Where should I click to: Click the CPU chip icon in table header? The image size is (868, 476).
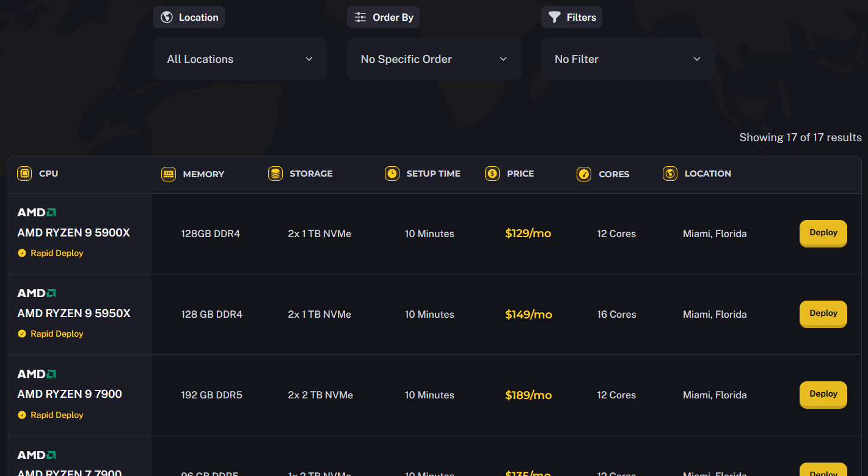click(24, 174)
